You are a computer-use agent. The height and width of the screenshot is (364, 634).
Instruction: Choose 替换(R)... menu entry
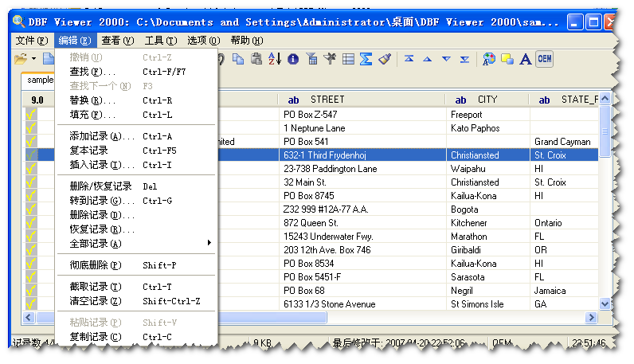[x=136, y=100]
